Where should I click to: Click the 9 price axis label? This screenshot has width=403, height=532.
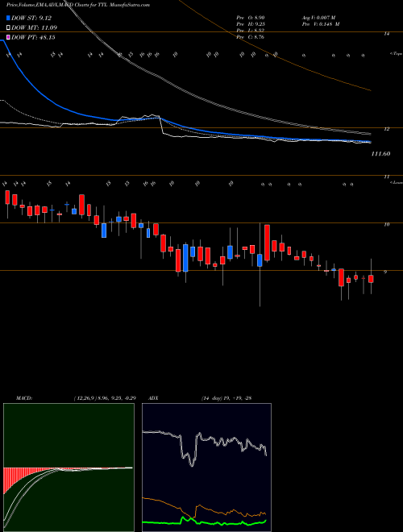click(x=386, y=272)
